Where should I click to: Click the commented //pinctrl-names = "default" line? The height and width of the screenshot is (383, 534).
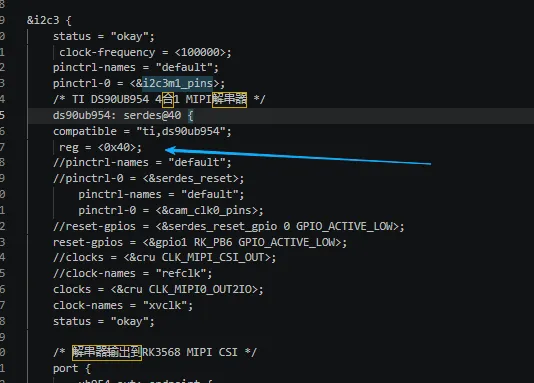(142, 162)
